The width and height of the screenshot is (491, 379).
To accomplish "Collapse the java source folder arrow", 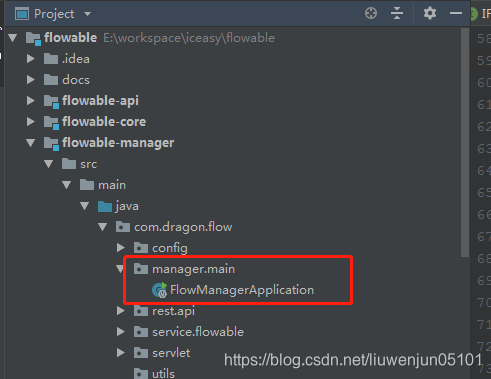I will pos(85,206).
